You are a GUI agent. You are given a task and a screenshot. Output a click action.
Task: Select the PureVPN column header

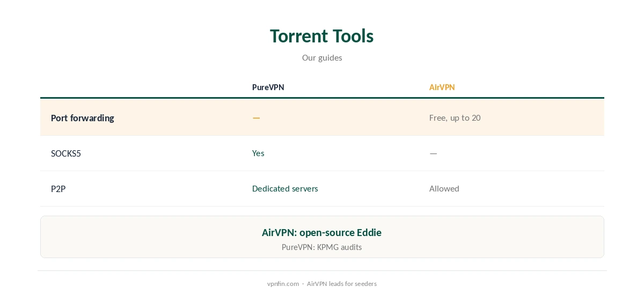point(268,87)
